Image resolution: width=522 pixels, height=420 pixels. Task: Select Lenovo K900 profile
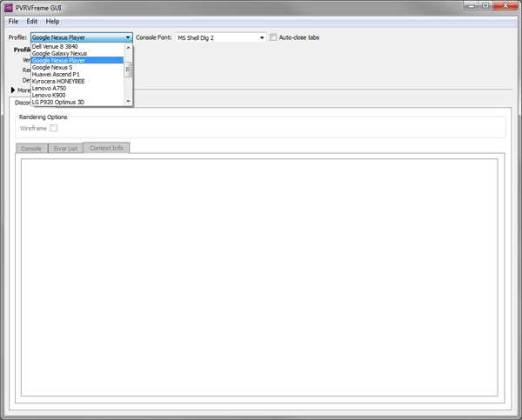[x=77, y=95]
